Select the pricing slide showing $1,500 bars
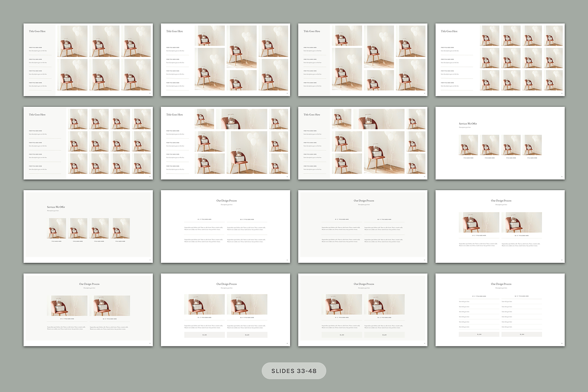The width and height of the screenshot is (588, 392). click(x=499, y=309)
